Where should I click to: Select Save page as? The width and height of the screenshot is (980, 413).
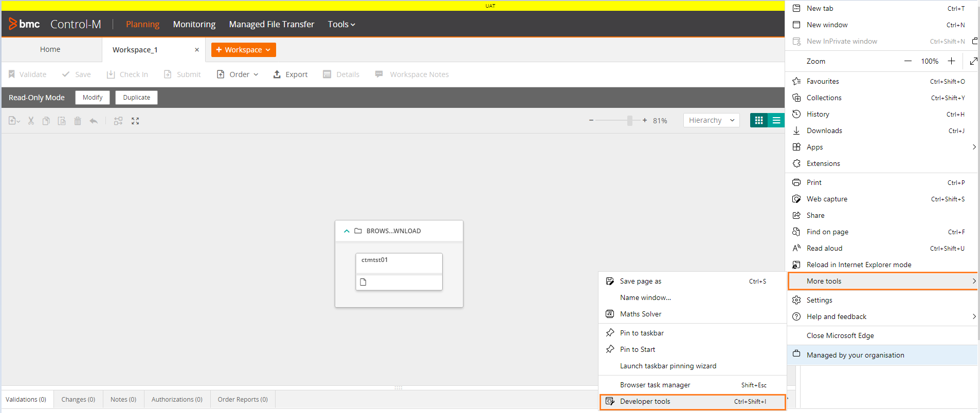693,281
